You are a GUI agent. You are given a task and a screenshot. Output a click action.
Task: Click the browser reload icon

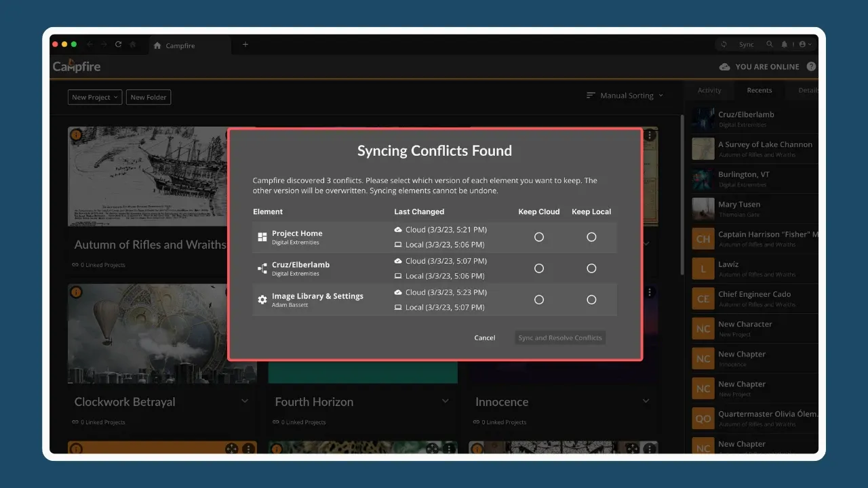118,45
